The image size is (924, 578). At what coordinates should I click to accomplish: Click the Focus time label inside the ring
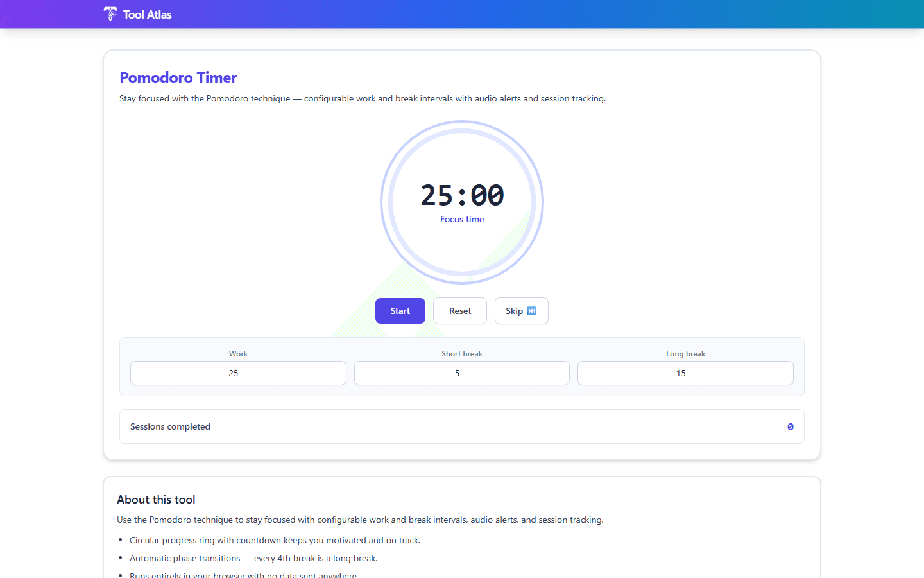point(461,219)
